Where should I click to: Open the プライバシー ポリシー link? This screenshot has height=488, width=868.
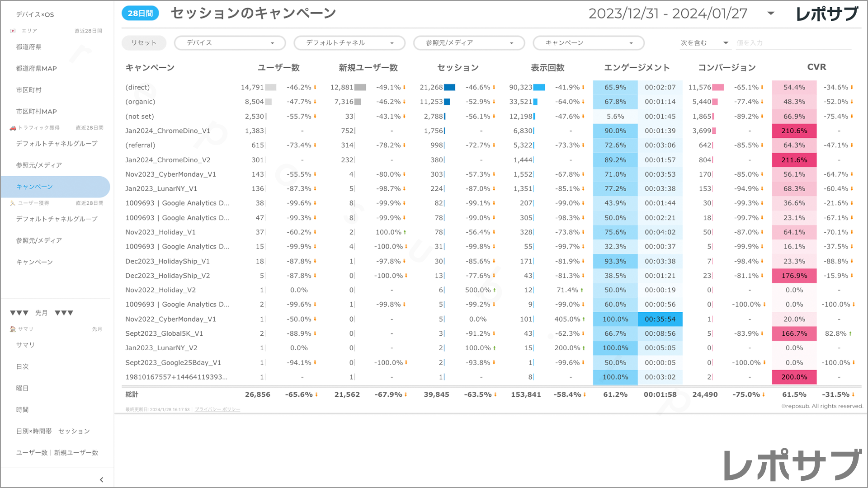pos(217,409)
